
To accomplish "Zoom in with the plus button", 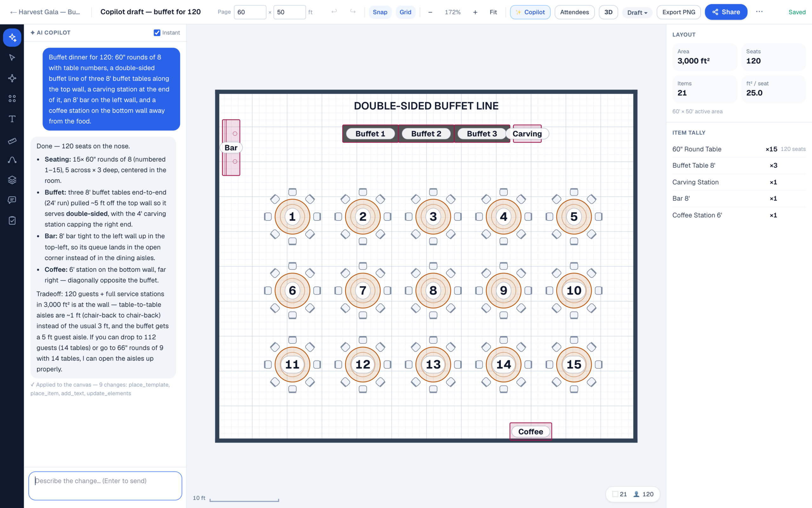I will coord(475,12).
